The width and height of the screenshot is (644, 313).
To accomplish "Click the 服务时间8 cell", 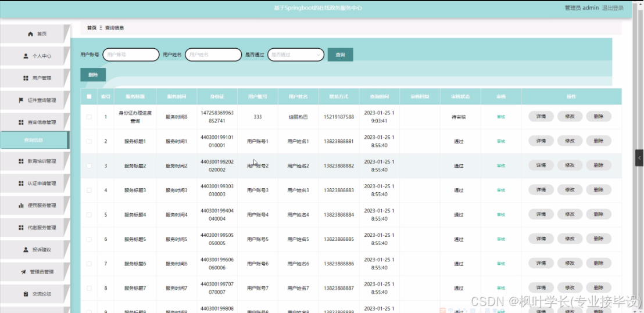I will [177, 117].
